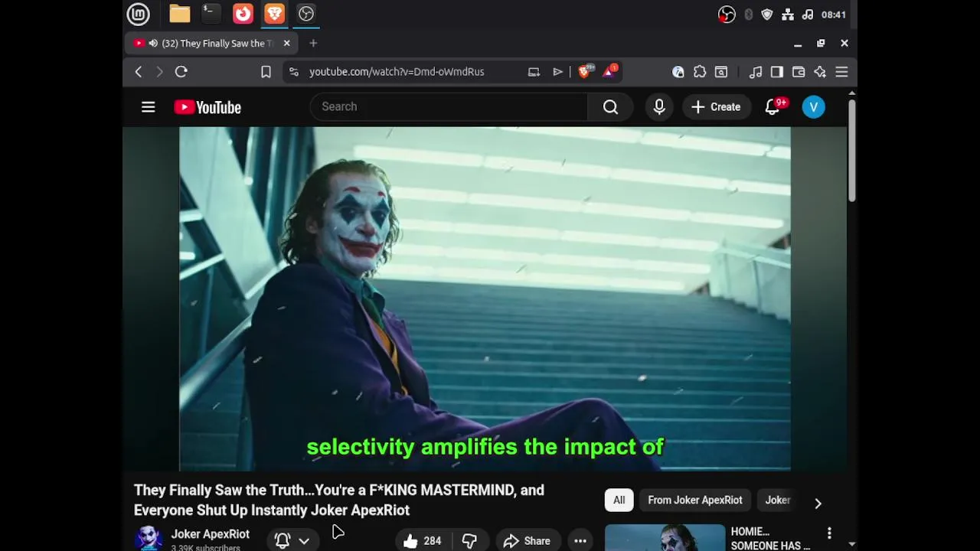This screenshot has width=980, height=551.
Task: Go back to previous page
Action: pos(139,72)
